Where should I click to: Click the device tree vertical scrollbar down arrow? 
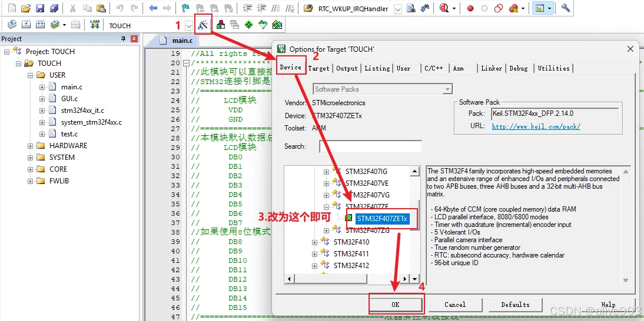tap(415, 279)
